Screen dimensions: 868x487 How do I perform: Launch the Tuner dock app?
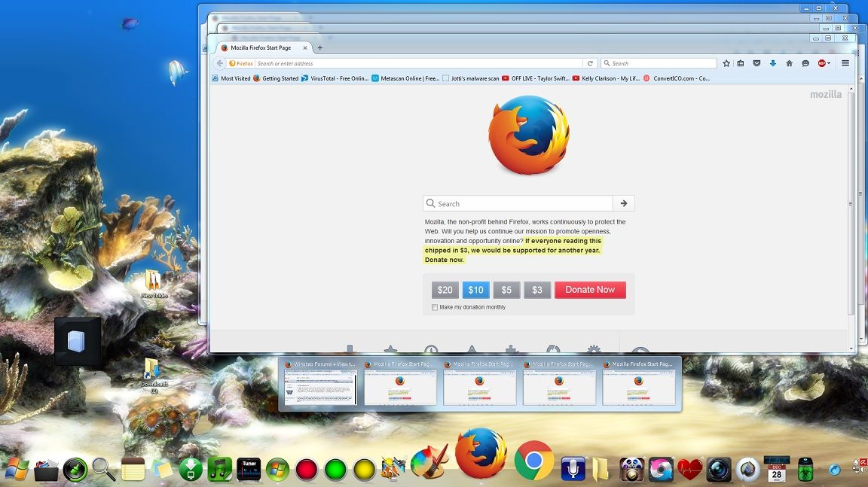(249, 469)
